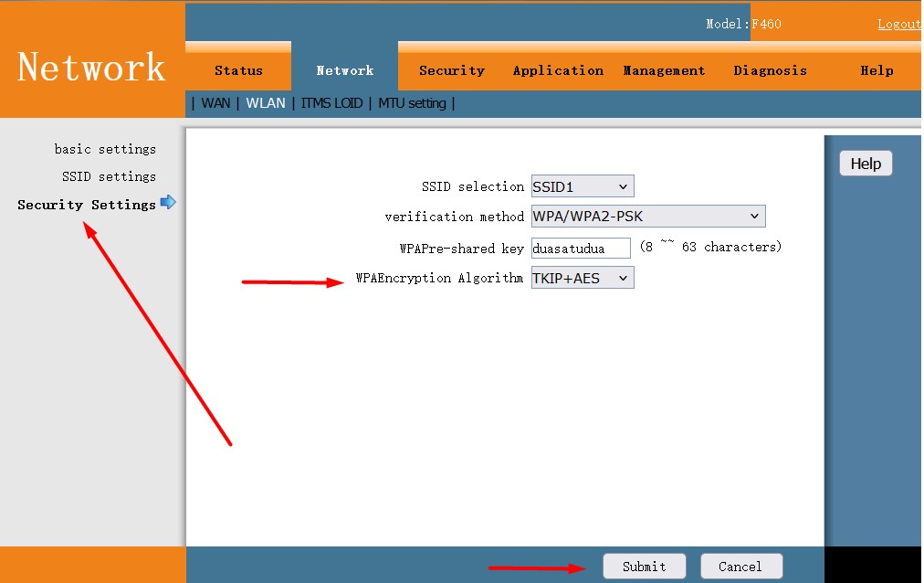Select Security Settings in the sidebar

coord(88,204)
